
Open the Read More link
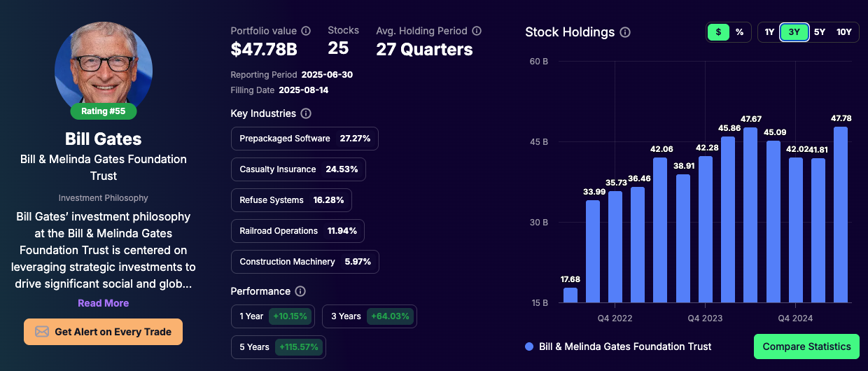tap(104, 303)
